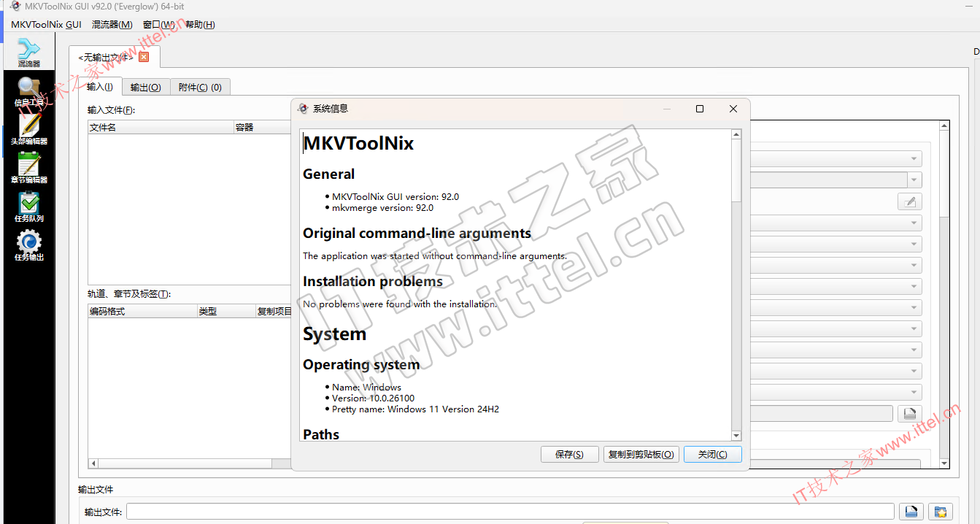The width and height of the screenshot is (980, 524).
Task: Click the 轨道、章节及标签(T): label
Action: [x=128, y=294]
